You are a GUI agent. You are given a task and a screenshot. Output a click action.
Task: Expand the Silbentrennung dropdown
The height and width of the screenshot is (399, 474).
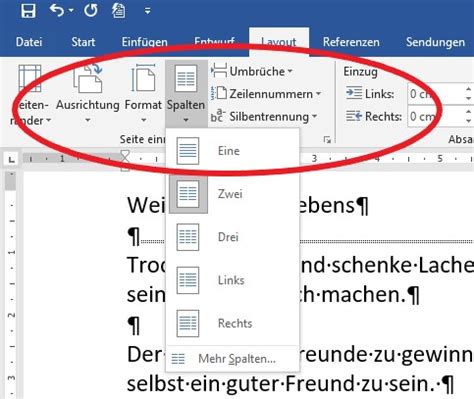[264, 116]
